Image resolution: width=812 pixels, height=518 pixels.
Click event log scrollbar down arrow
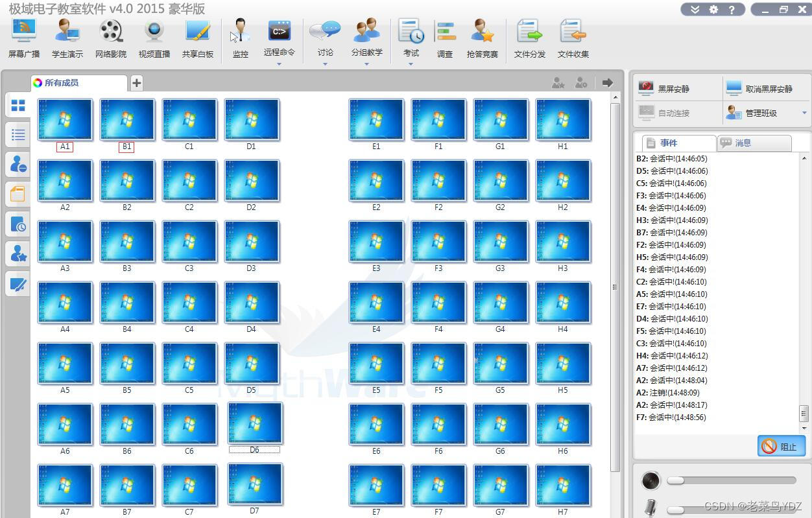[x=804, y=428]
